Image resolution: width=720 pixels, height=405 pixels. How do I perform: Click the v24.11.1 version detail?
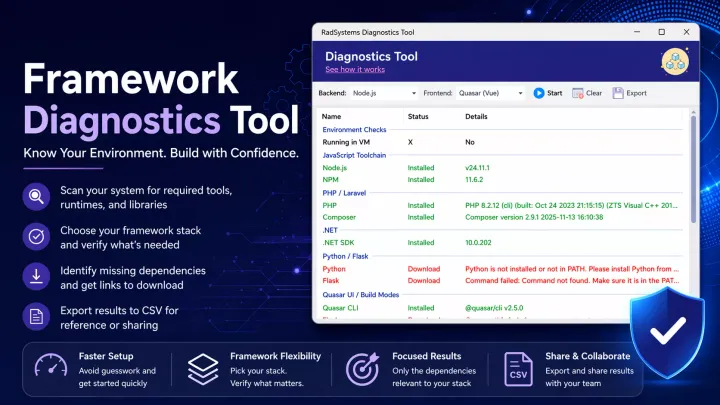pos(477,168)
